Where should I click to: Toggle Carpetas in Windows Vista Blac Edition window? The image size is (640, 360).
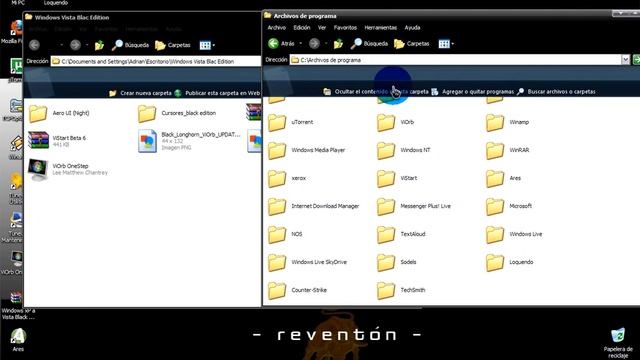point(173,45)
